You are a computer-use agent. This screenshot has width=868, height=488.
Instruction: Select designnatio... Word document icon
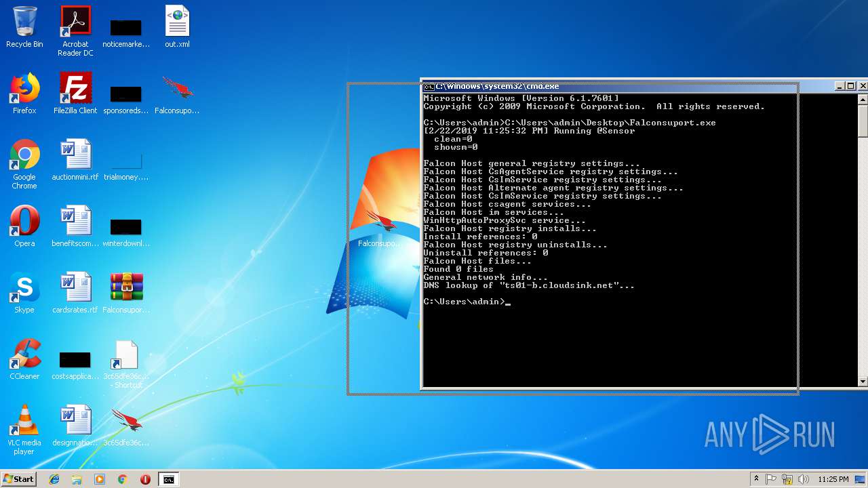click(75, 426)
